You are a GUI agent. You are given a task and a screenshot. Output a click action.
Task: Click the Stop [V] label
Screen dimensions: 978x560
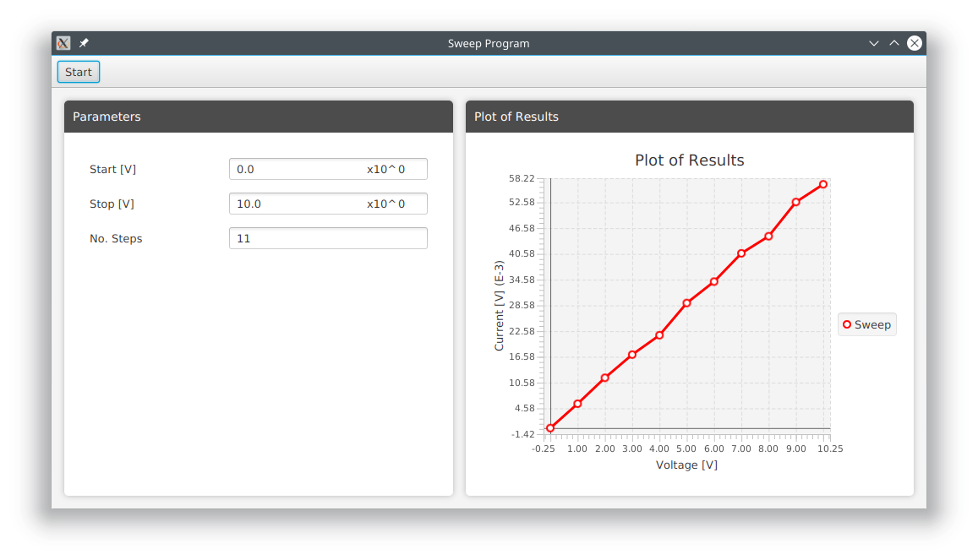tap(112, 204)
